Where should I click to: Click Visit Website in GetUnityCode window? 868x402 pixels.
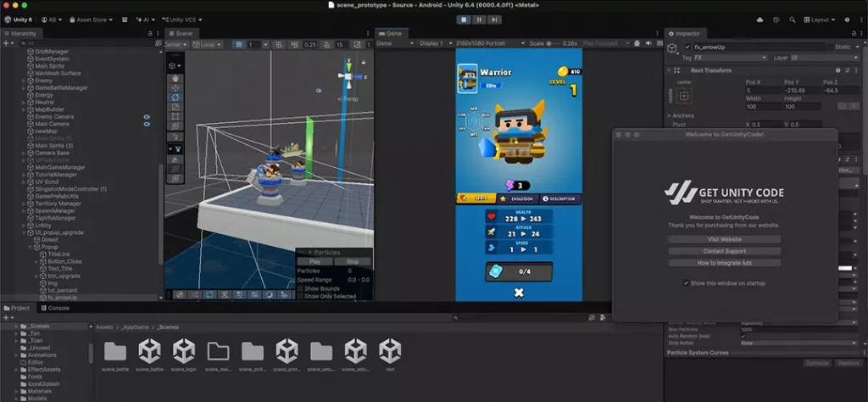724,239
